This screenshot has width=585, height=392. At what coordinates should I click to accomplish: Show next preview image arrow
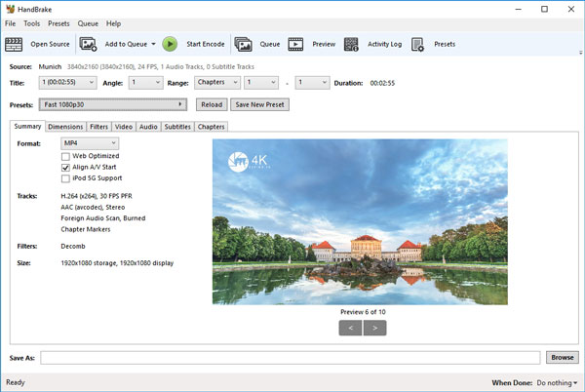pos(375,329)
